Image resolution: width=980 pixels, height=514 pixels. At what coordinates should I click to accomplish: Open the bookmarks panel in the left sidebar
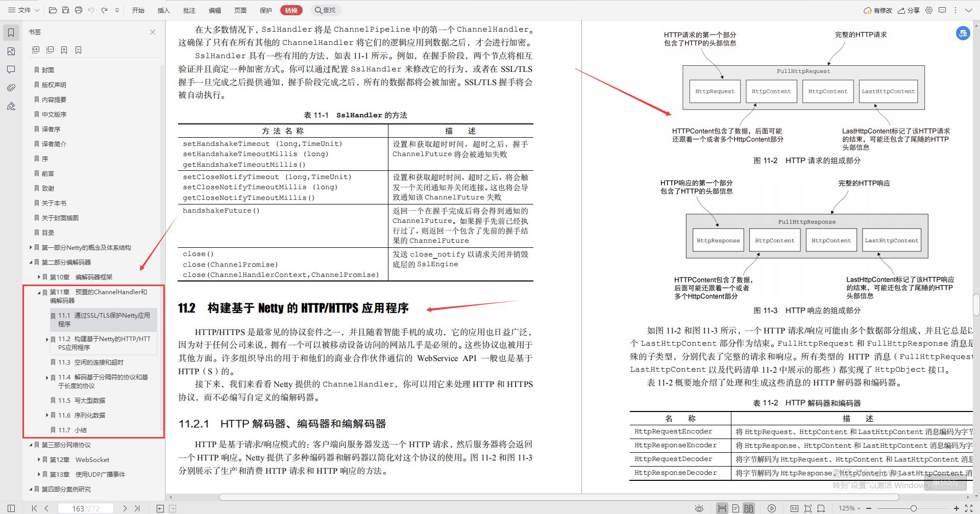(11, 32)
